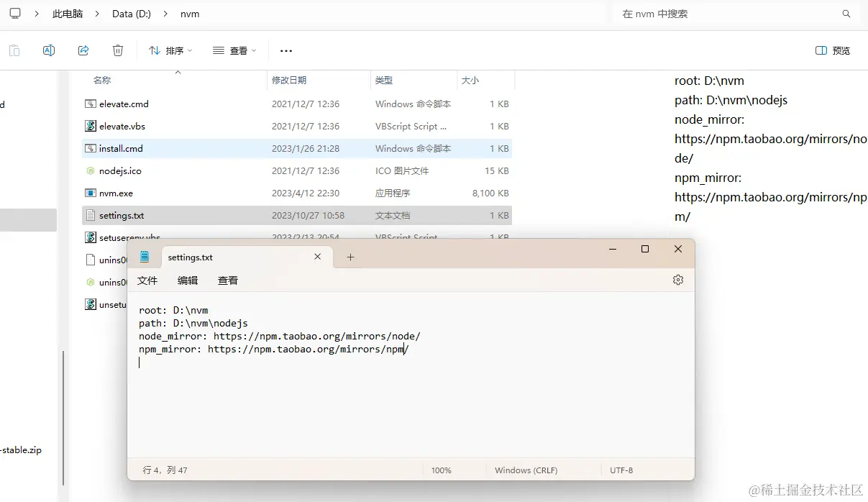Click the install.cmd file icon
This screenshot has width=868, height=502.
click(x=91, y=148)
